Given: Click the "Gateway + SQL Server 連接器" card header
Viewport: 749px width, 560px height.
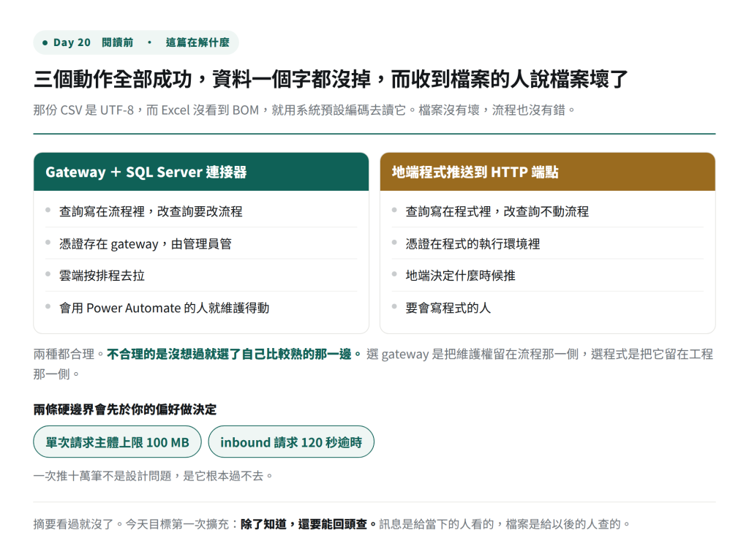Looking at the screenshot, I should click(x=201, y=172).
